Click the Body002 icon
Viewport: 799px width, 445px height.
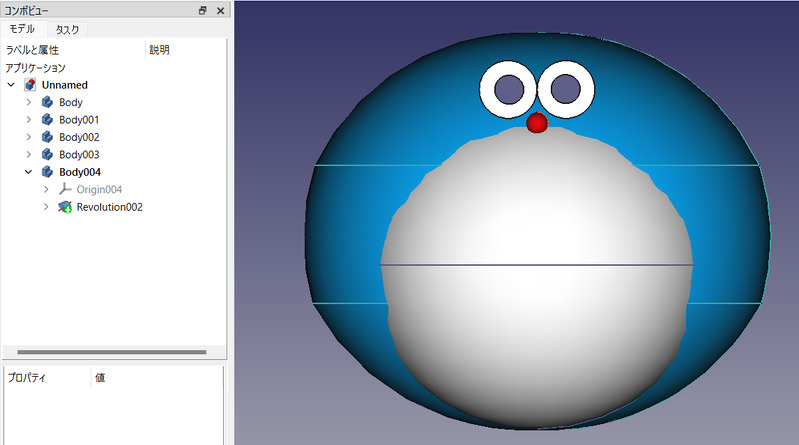click(47, 137)
